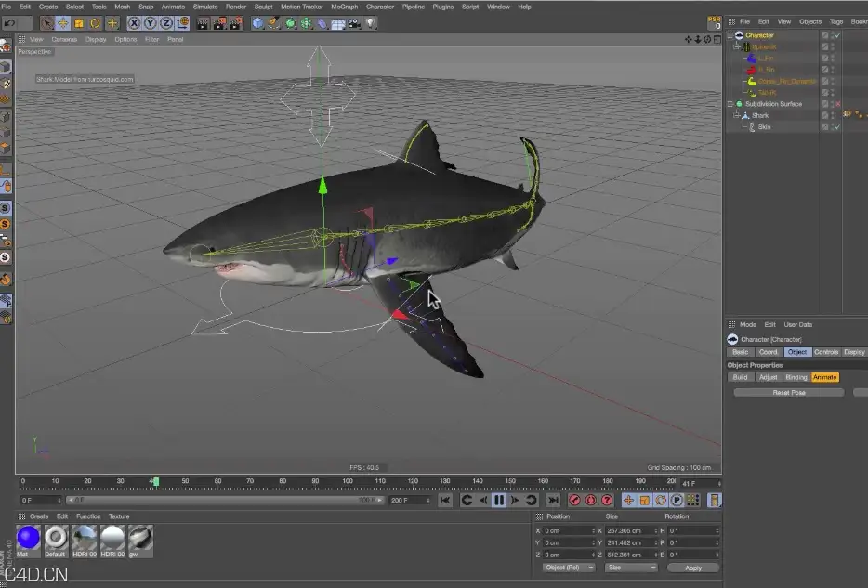Screen dimensions: 868x588
Task: Open the green array modeling objects icon
Action: tap(306, 23)
